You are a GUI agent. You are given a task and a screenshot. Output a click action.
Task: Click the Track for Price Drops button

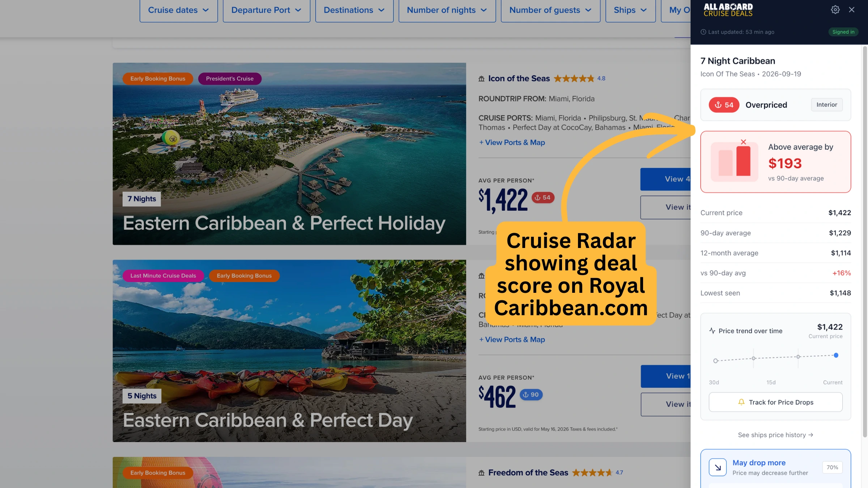(x=775, y=402)
